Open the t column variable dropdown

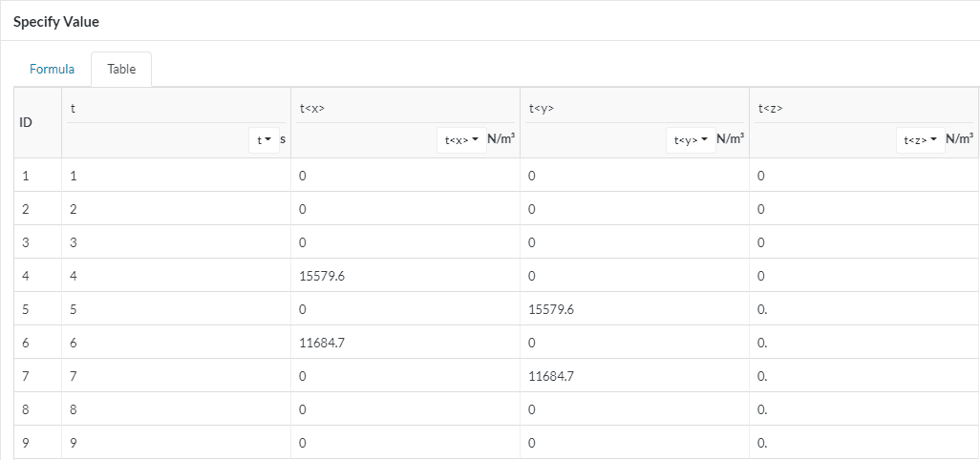tap(264, 140)
